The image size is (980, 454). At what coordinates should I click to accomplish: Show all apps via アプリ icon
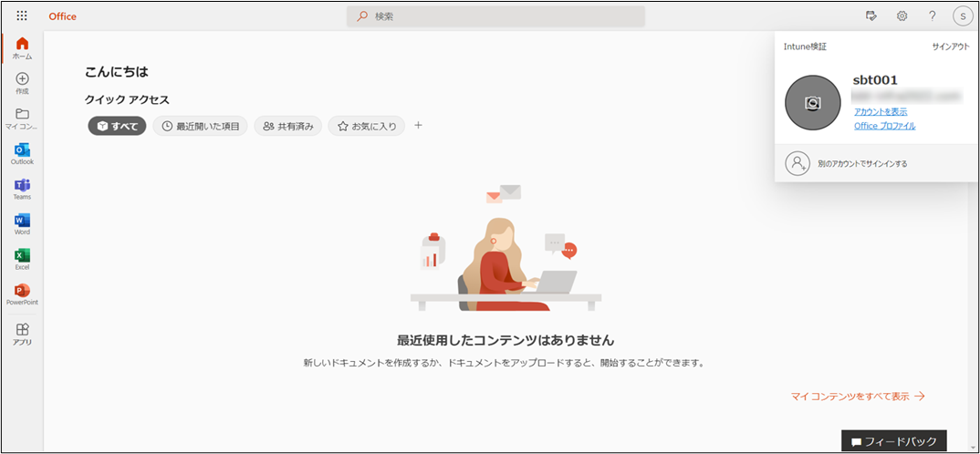22,334
